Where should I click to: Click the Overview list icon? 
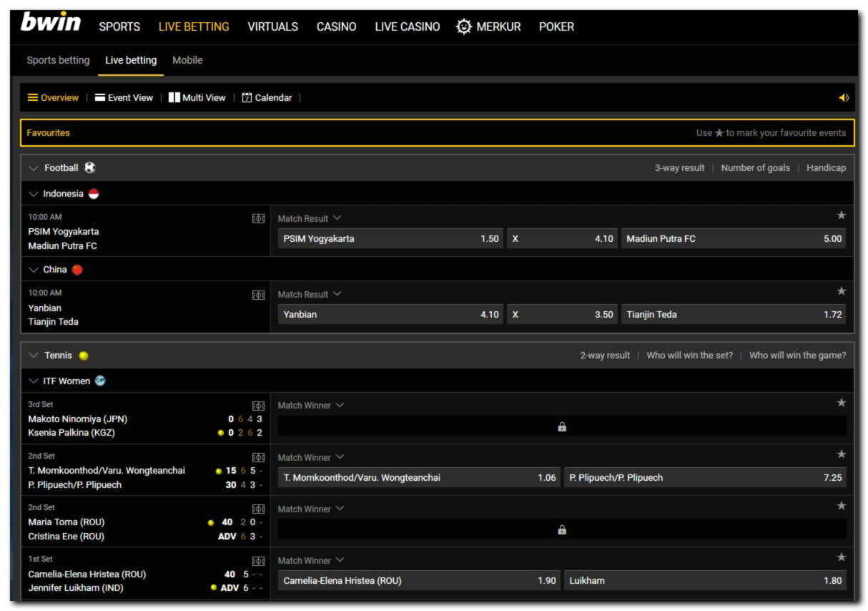click(32, 97)
